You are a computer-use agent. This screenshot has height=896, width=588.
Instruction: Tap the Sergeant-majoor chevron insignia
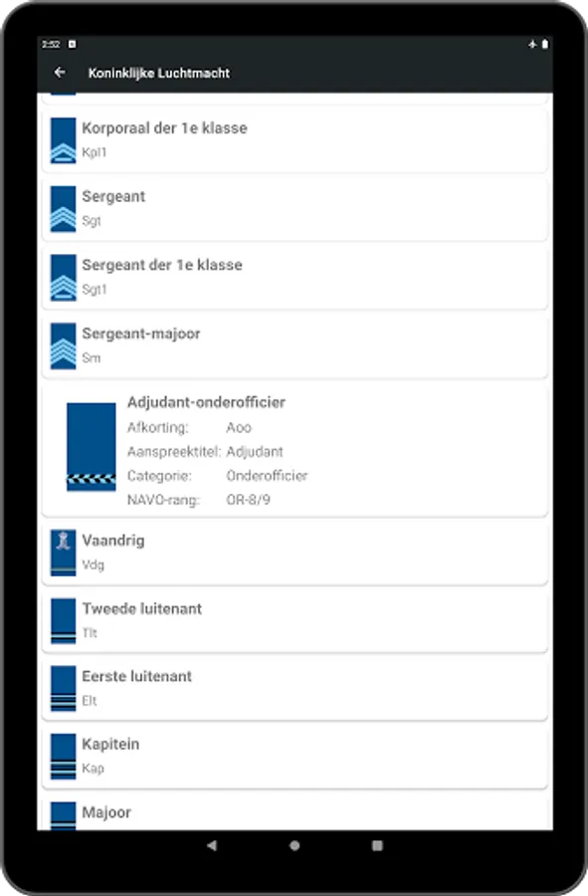(63, 346)
